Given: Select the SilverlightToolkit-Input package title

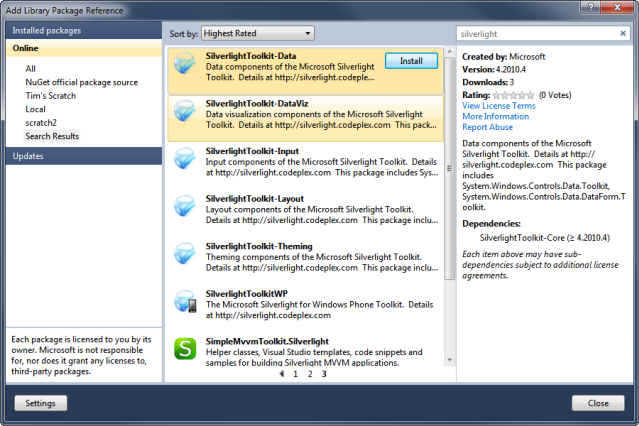Looking at the screenshot, I should 252,151.
